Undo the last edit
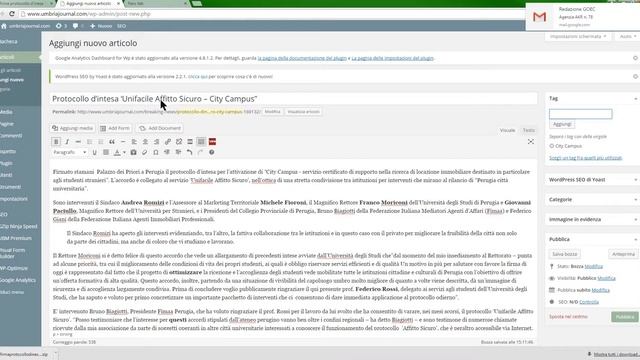 click(189, 152)
